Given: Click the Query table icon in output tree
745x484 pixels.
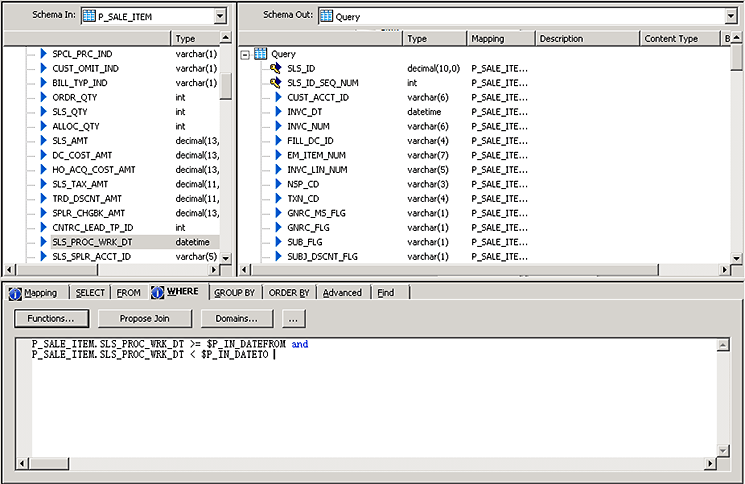Looking at the screenshot, I should (x=260, y=53).
